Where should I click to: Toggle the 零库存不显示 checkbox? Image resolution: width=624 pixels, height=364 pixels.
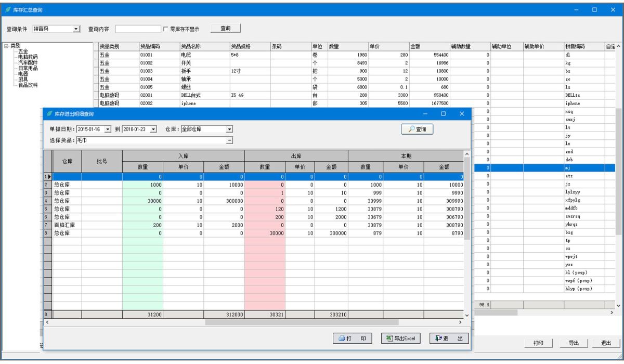point(166,29)
